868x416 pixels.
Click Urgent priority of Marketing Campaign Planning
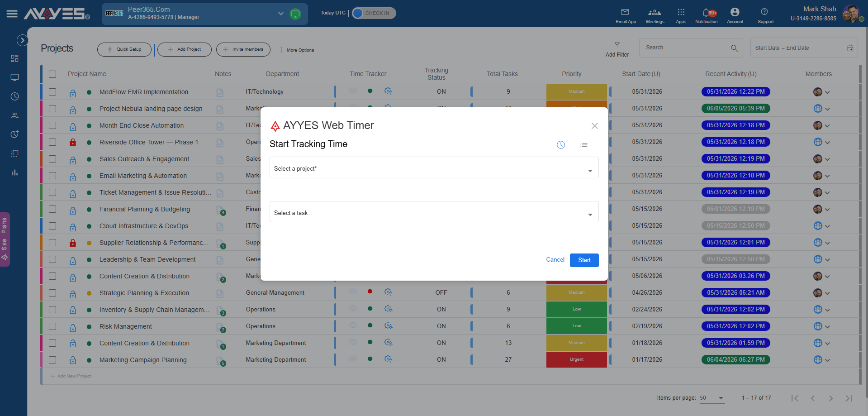pos(577,359)
